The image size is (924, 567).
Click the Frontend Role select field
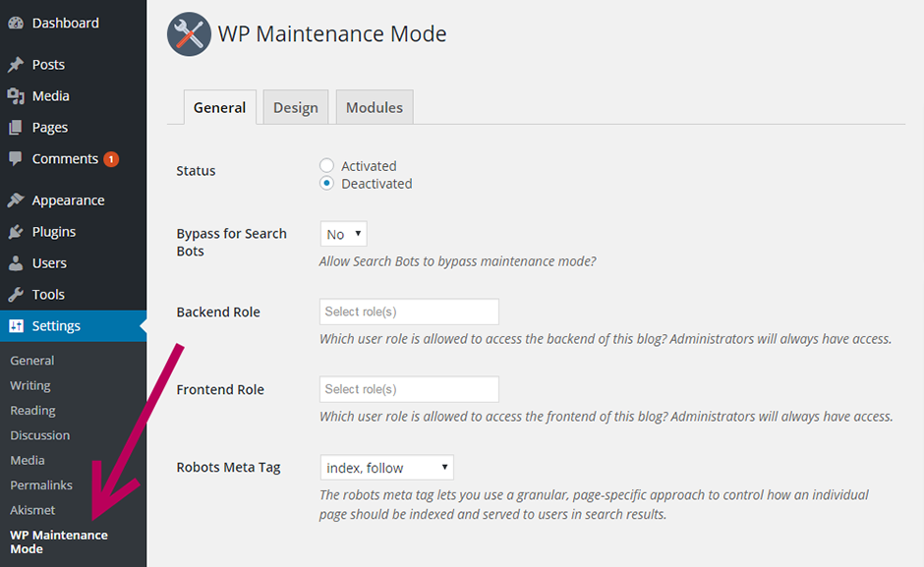point(409,389)
